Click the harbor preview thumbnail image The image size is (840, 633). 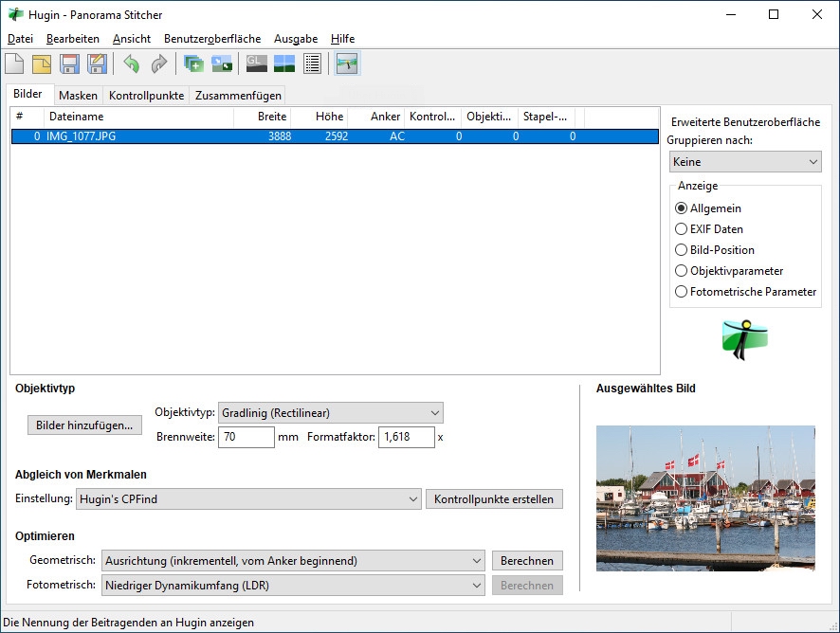coord(705,497)
